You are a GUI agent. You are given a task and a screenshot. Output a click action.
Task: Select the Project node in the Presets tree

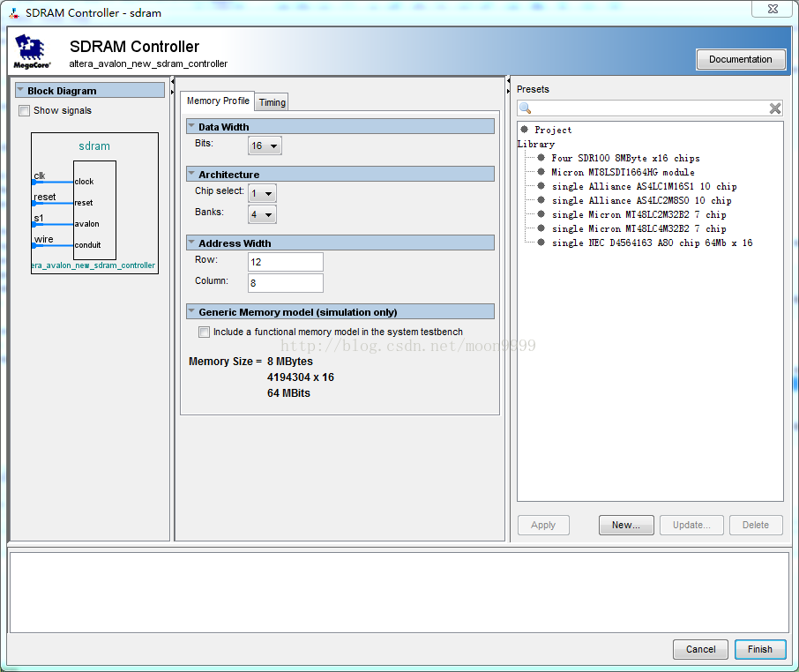point(552,130)
